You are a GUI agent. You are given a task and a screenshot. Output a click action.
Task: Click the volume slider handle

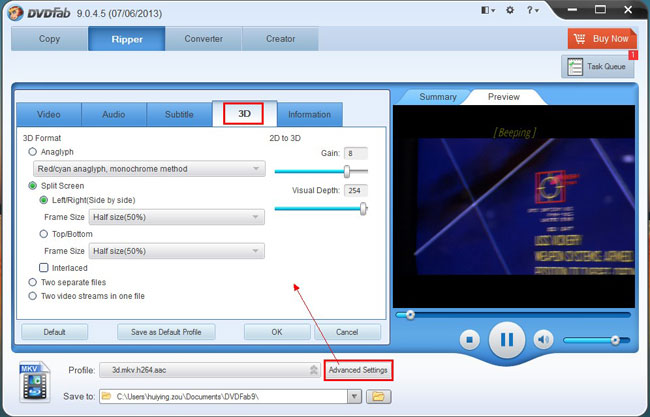click(x=616, y=340)
